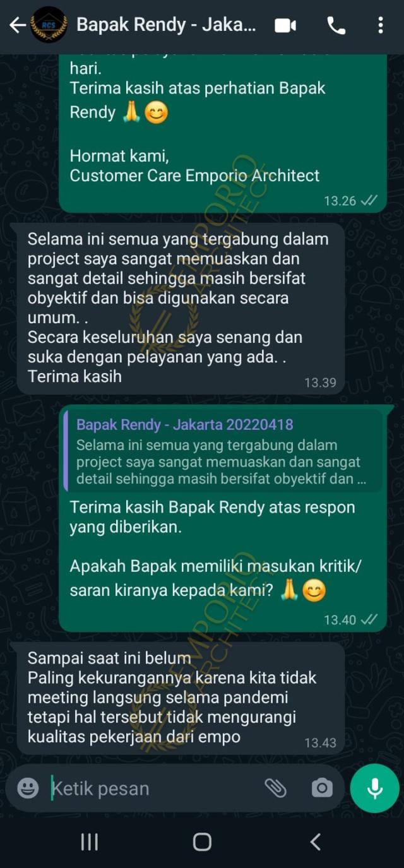Jump to quoted message Bapak Rendy - Jakarta 20220418
Screen dimensions: 404x868
tap(223, 451)
